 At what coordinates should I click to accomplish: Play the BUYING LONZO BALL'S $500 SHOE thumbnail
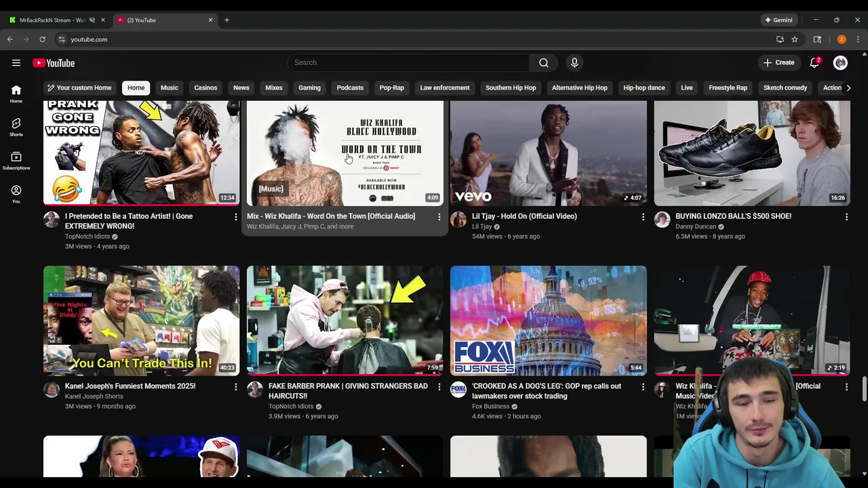[x=751, y=153]
